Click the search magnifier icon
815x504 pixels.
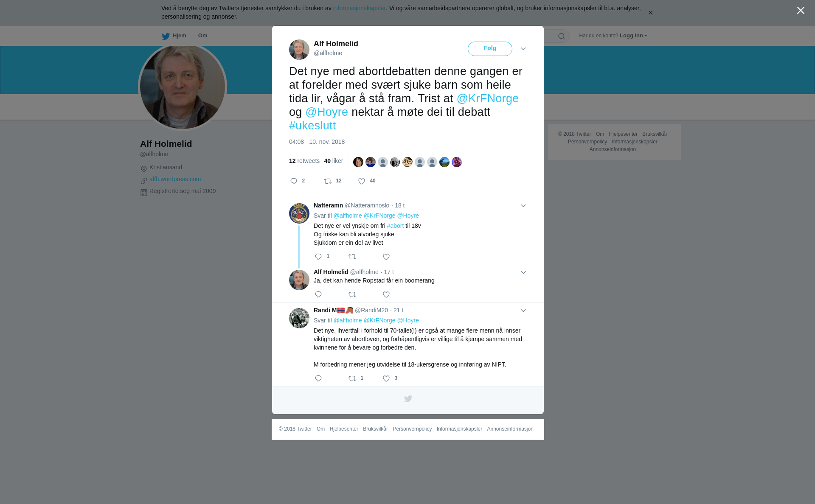pos(562,36)
